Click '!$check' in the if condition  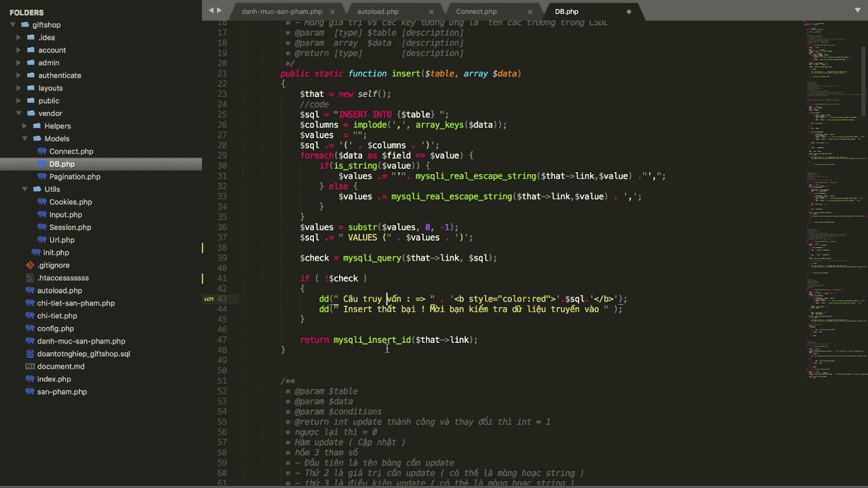point(341,279)
